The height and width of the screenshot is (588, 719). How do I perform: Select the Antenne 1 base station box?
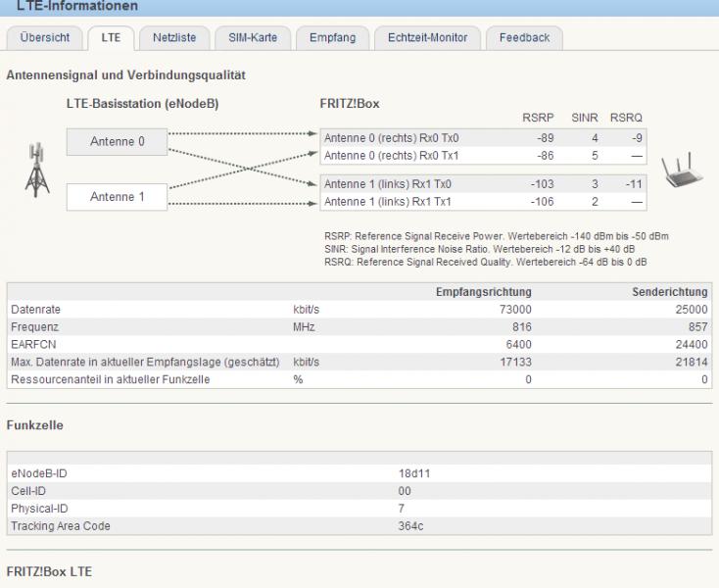click(x=117, y=197)
